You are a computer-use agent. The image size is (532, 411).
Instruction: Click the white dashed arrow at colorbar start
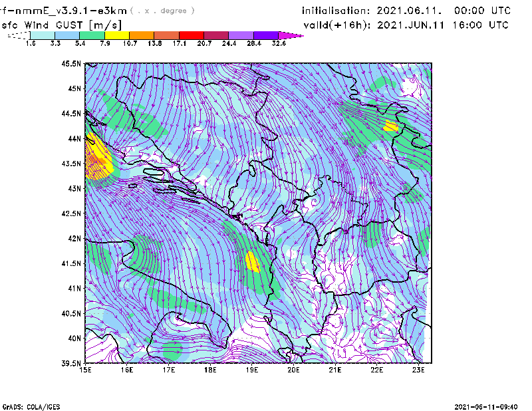(19, 35)
